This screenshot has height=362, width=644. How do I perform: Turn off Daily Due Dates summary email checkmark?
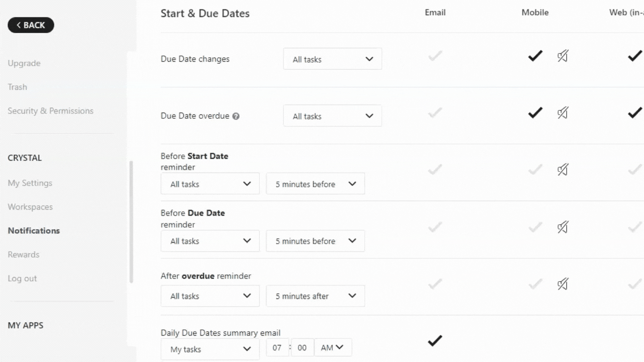(435, 341)
